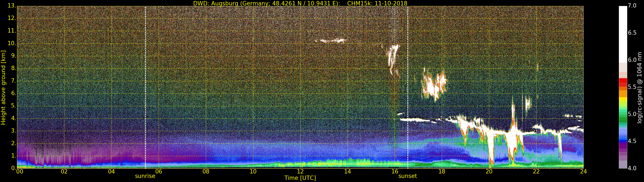Viewport: 644px width, 182px height.
Task: Click the time axis tick label '00'
Action: pos(20,172)
